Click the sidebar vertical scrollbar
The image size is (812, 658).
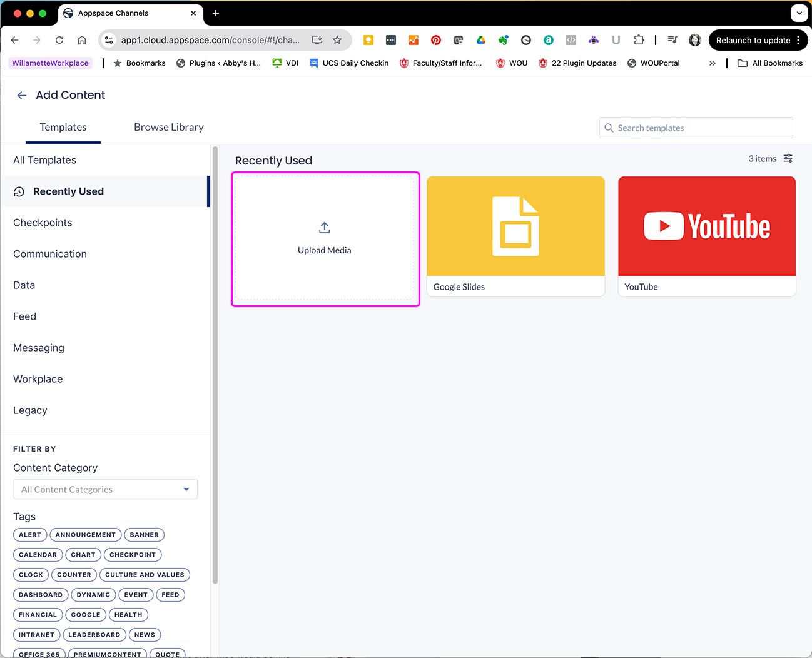tap(215, 363)
